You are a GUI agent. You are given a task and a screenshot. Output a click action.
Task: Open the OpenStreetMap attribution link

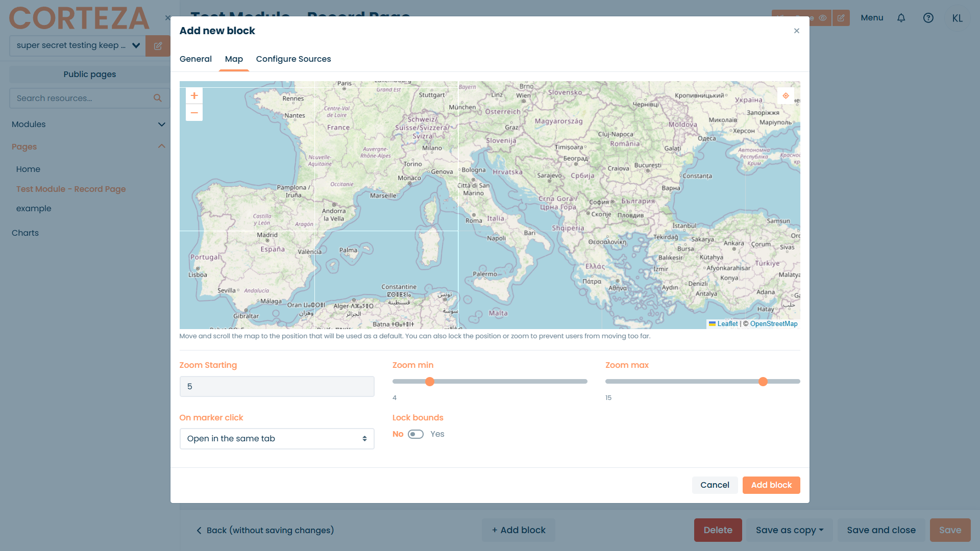[x=774, y=324]
